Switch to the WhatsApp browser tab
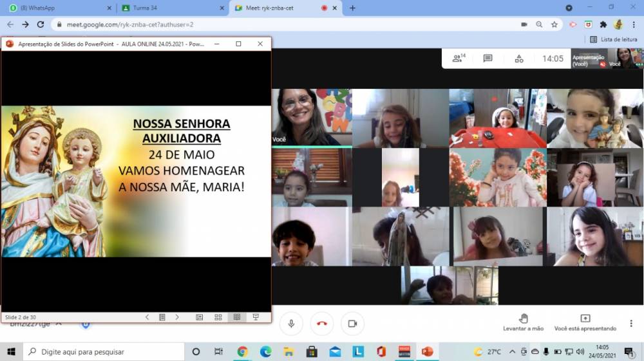This screenshot has height=361, width=644. pyautogui.click(x=58, y=8)
